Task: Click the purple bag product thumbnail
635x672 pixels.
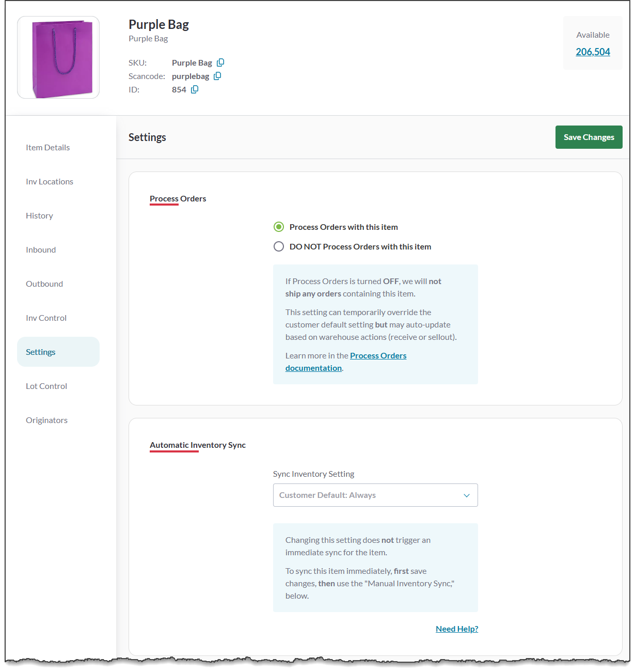Action: point(58,57)
